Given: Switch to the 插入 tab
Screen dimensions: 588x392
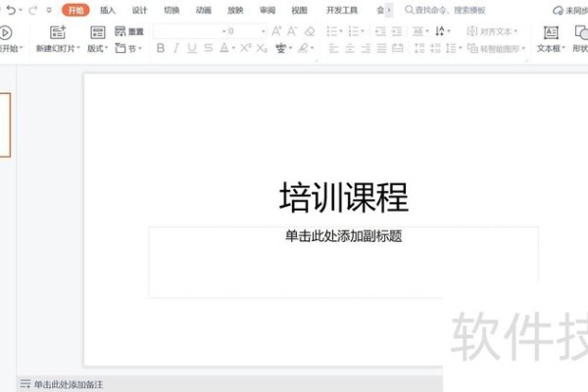Looking at the screenshot, I should 108,10.
